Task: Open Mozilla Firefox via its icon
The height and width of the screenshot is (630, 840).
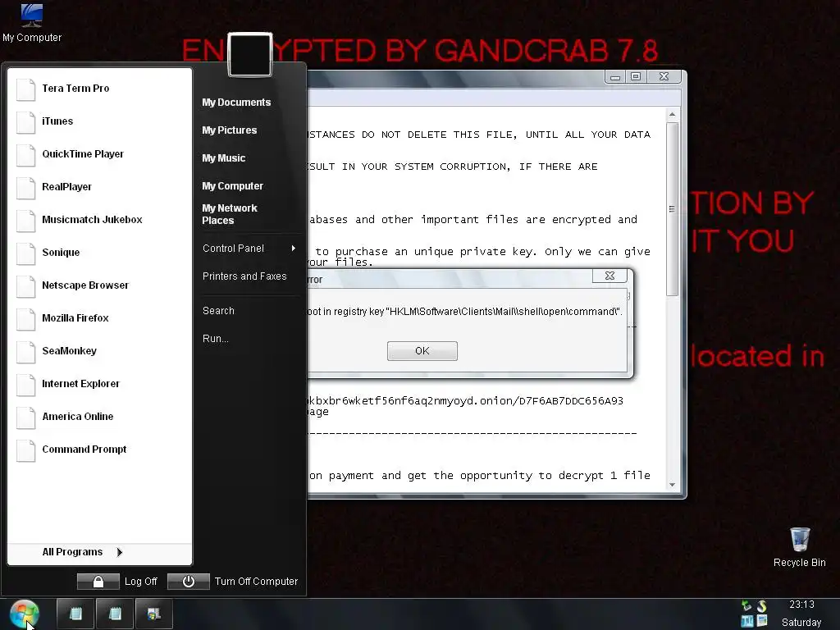Action: click(25, 319)
